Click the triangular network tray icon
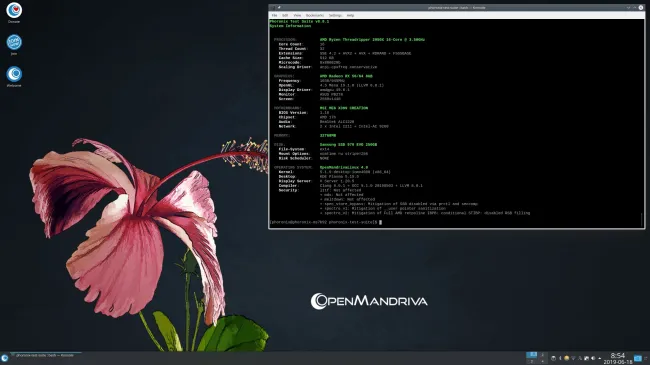Image resolution: width=650 pixels, height=365 pixels. click(x=573, y=358)
